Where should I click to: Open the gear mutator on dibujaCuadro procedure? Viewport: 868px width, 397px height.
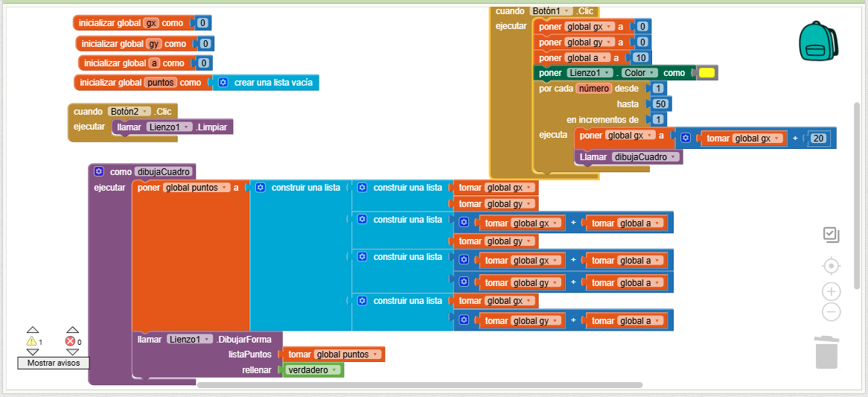[99, 172]
